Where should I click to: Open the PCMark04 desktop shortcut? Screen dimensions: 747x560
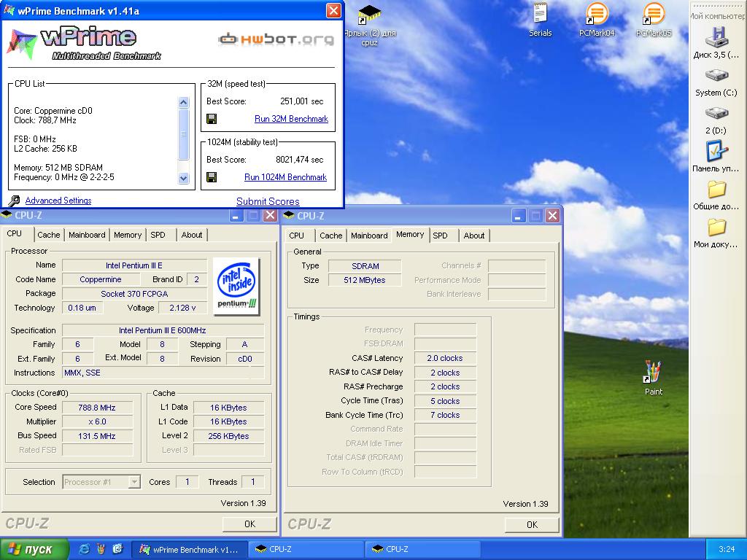click(597, 13)
